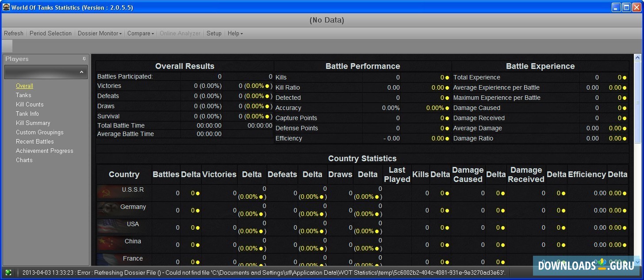The height and width of the screenshot is (280, 644).
Task: Toggle the Players panel pin icon
Action: 84,59
